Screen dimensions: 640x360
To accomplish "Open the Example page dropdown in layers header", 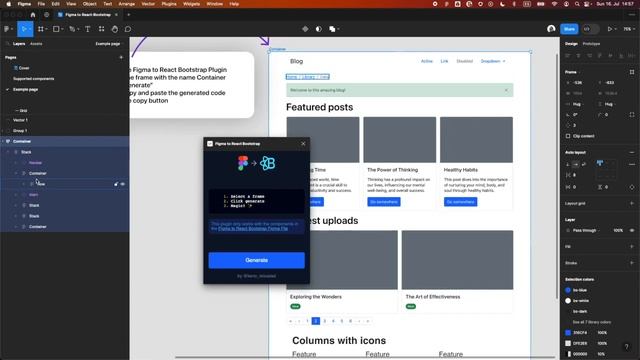I will (x=109, y=44).
